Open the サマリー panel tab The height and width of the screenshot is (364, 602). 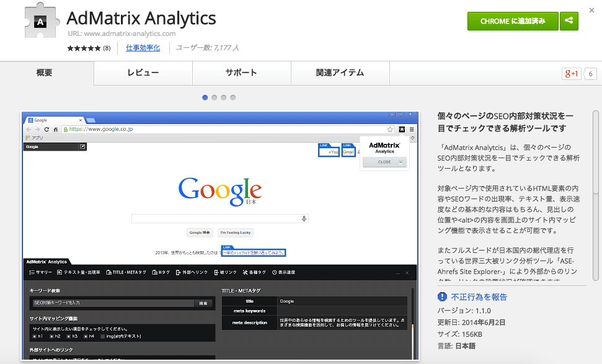pos(41,272)
